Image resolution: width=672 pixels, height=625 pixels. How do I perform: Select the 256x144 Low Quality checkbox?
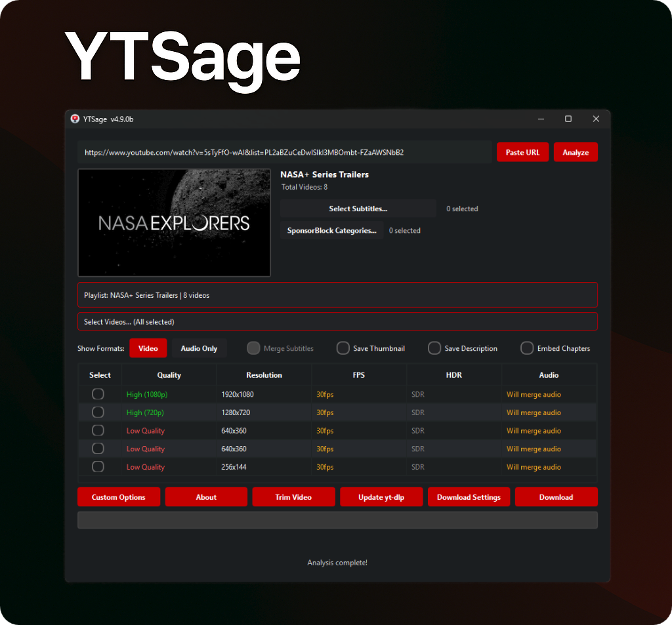point(98,466)
